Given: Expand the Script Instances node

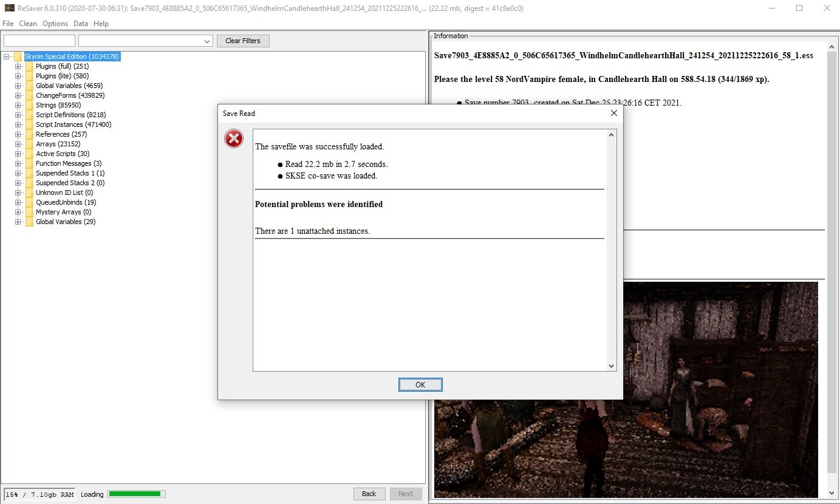Looking at the screenshot, I should point(18,124).
